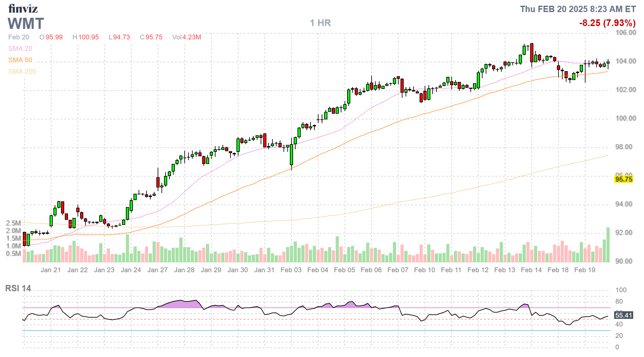
Task: Click the -8.25 (7.93%) change text
Action: click(x=607, y=23)
